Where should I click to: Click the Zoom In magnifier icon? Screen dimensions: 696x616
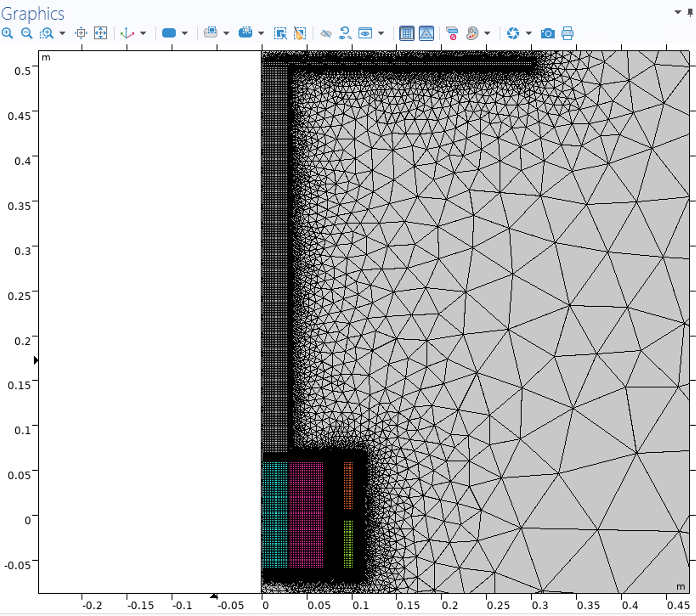(7, 33)
